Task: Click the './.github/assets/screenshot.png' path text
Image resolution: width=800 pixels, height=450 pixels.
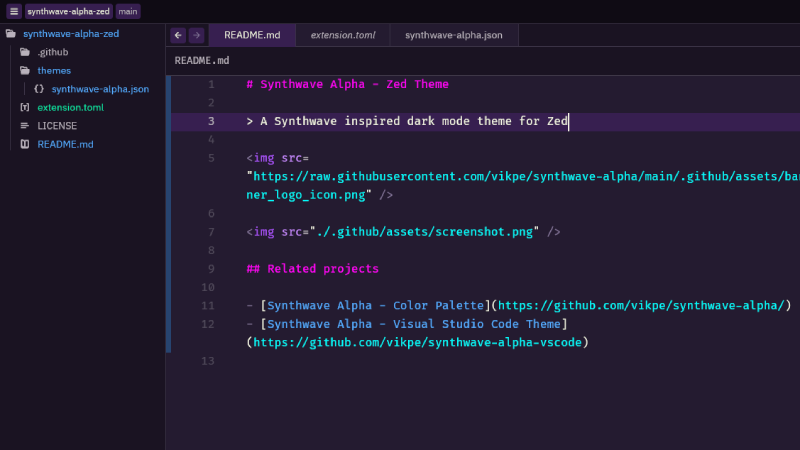Action: pos(424,232)
